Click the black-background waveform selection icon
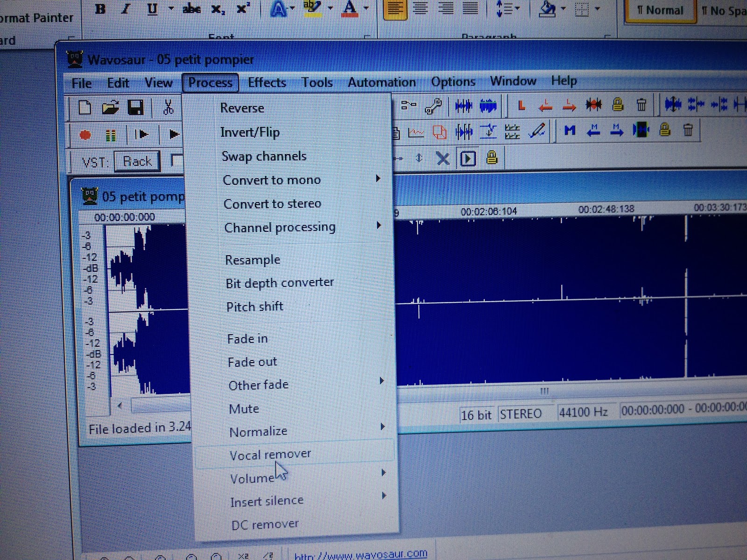 coord(641,130)
